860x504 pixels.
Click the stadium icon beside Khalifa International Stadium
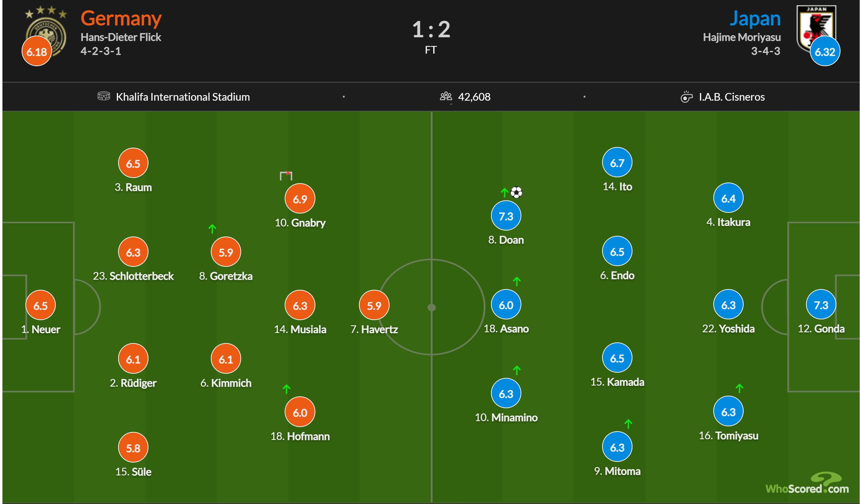click(103, 96)
